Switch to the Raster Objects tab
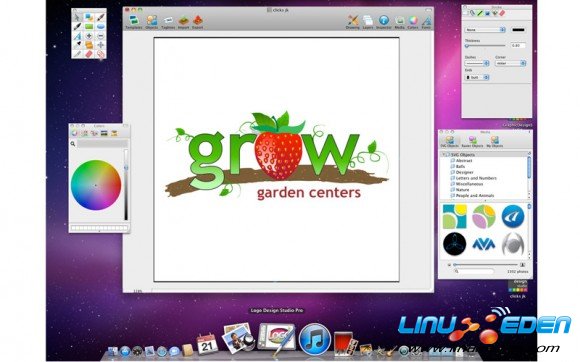This screenshot has width=580, height=362. (472, 142)
